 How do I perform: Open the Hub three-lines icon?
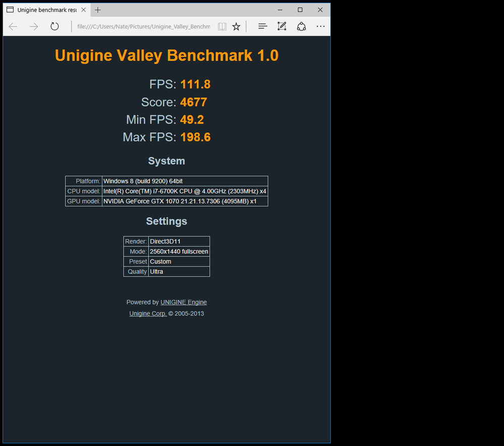point(263,26)
